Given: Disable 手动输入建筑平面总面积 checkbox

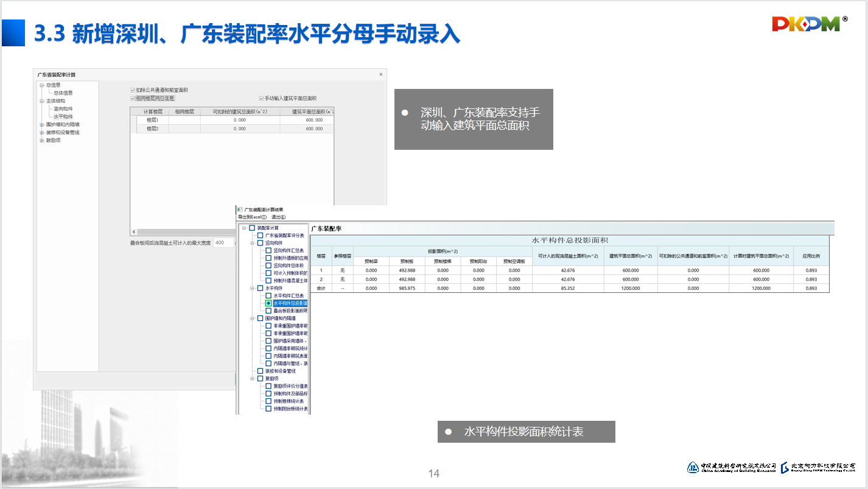Looking at the screenshot, I should pyautogui.click(x=261, y=98).
